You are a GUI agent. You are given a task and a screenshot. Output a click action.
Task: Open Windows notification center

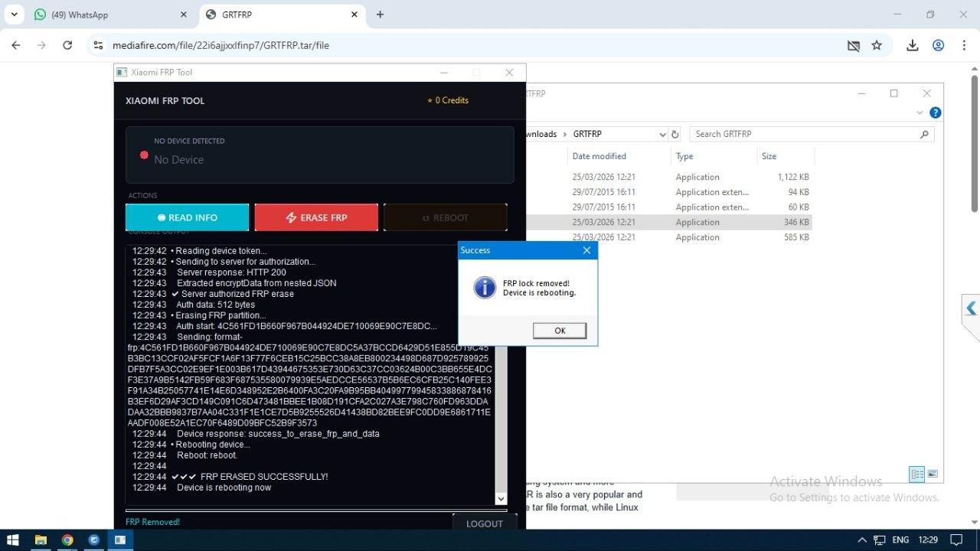tap(956, 540)
